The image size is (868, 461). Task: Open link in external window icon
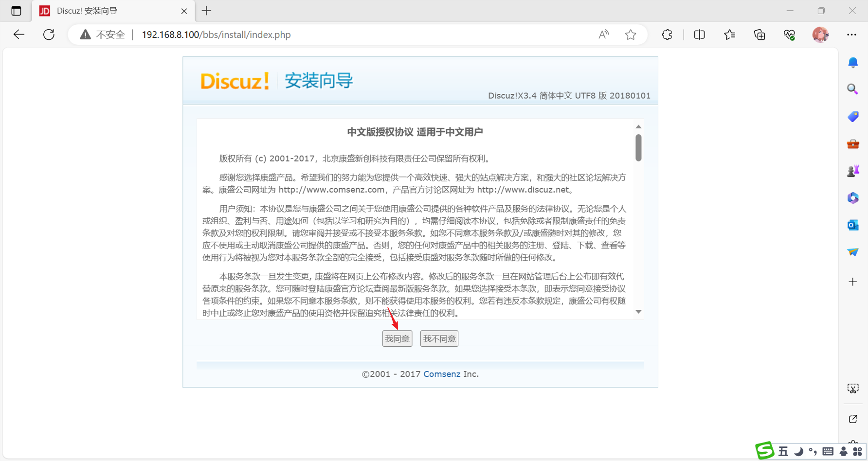click(x=853, y=419)
